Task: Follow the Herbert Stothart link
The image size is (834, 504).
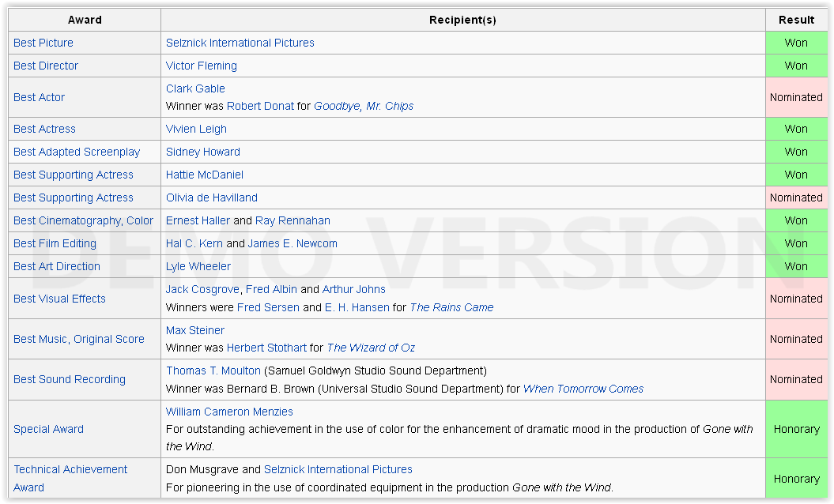Action: click(x=266, y=348)
